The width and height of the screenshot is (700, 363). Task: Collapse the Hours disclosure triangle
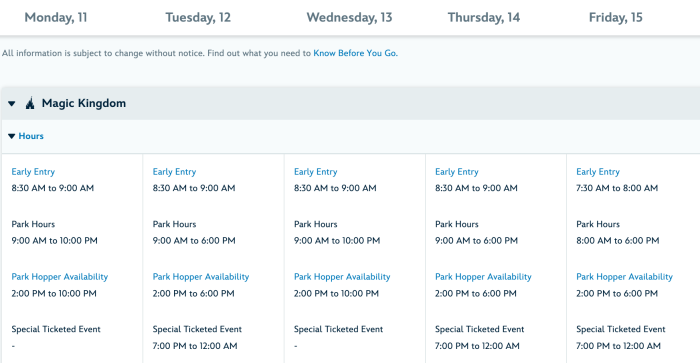point(12,136)
